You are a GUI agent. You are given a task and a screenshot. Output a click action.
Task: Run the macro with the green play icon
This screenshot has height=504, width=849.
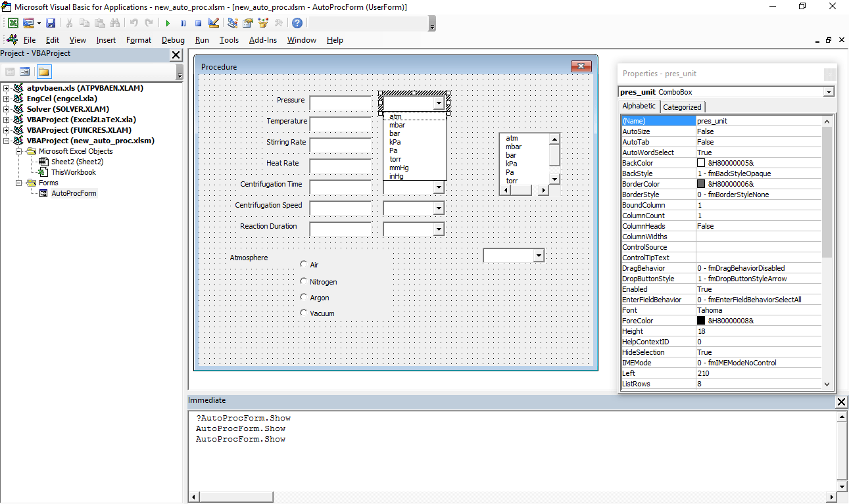[x=168, y=23]
